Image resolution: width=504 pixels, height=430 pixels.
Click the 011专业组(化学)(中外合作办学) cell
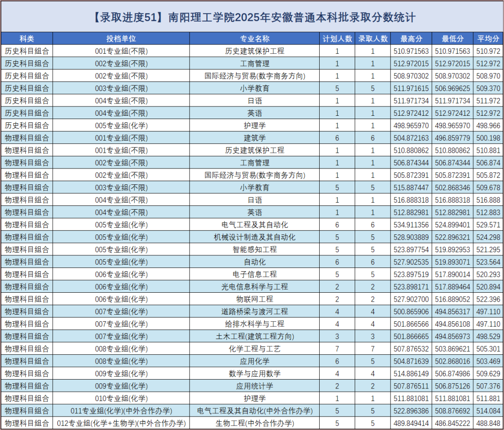[x=121, y=411]
